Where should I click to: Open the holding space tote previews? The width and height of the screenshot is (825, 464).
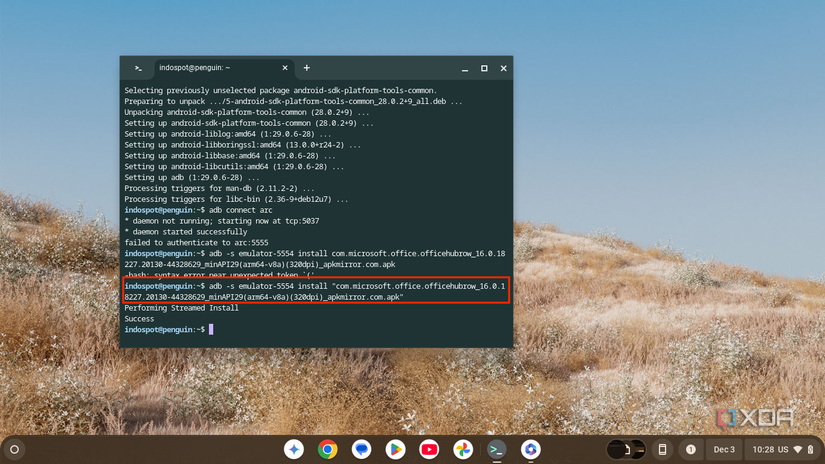(x=626, y=449)
